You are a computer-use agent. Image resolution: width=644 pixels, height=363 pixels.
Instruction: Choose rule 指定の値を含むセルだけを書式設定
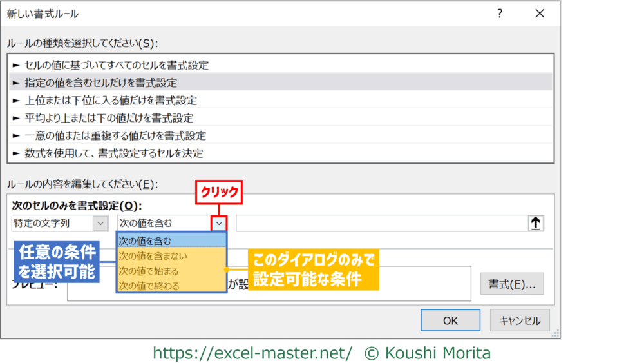coord(100,83)
